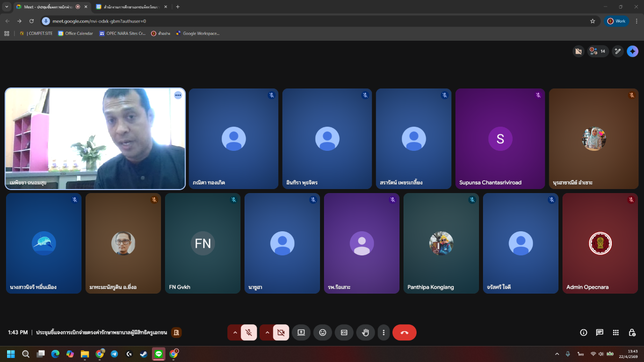The width and height of the screenshot is (644, 362).
Task: Click the present screen icon
Action: (x=301, y=332)
